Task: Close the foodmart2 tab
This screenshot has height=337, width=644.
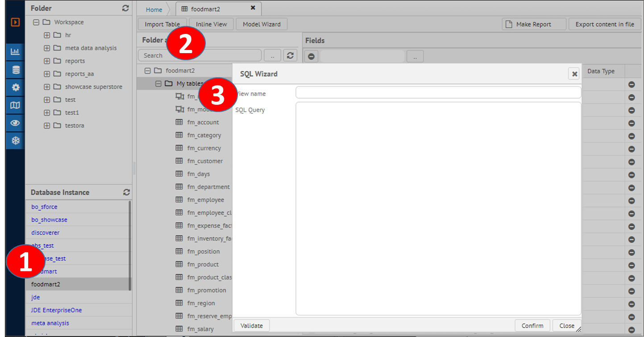Action: point(253,8)
